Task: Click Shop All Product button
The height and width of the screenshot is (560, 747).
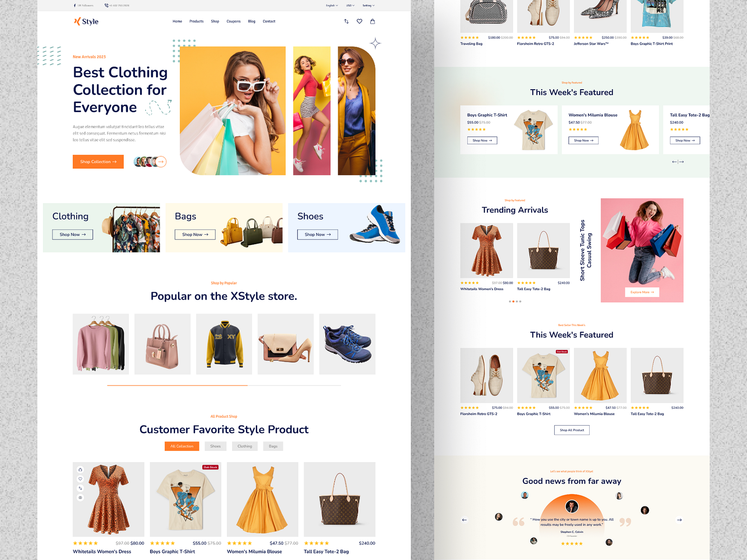Action: [572, 430]
